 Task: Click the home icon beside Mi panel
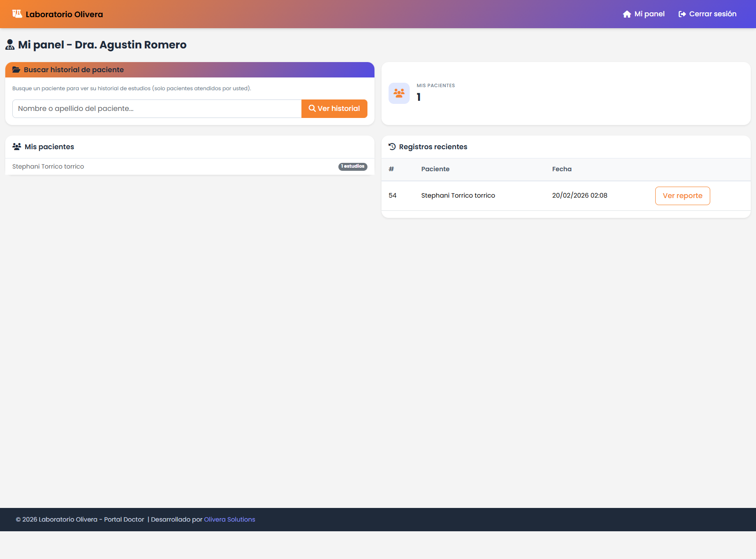click(627, 14)
